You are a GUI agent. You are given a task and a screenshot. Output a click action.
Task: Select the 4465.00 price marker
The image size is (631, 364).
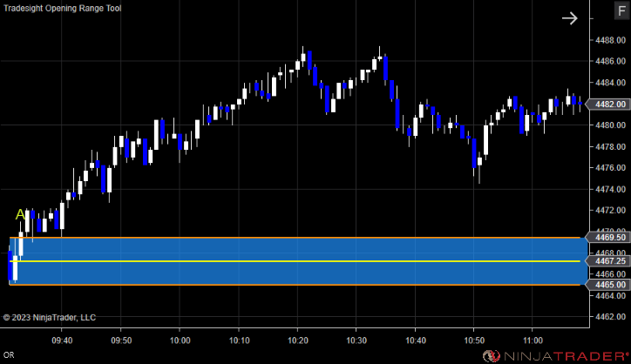(607, 285)
